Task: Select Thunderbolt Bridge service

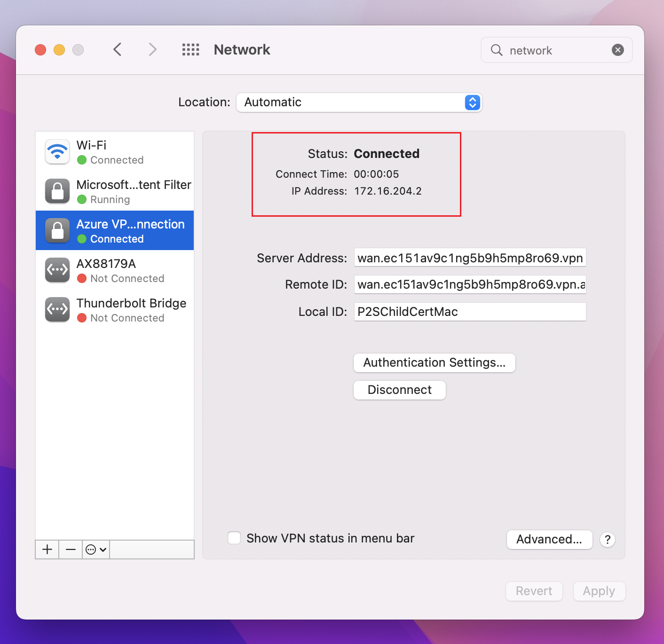Action: point(115,310)
